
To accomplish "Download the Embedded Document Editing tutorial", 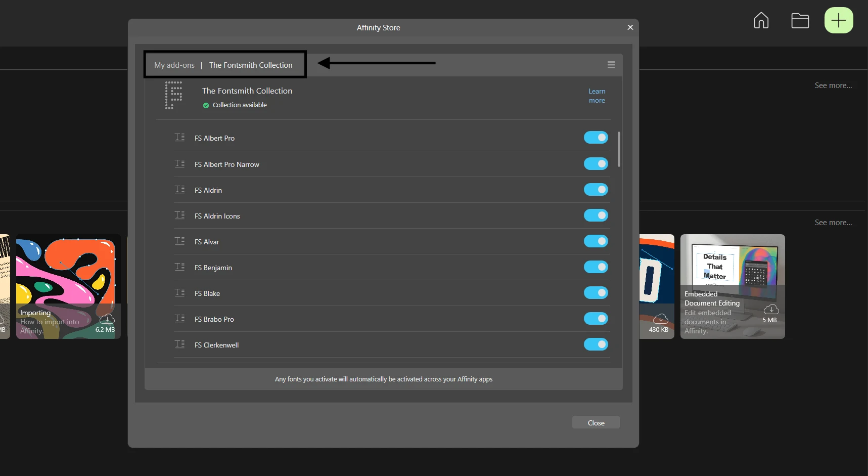I will [x=771, y=309].
